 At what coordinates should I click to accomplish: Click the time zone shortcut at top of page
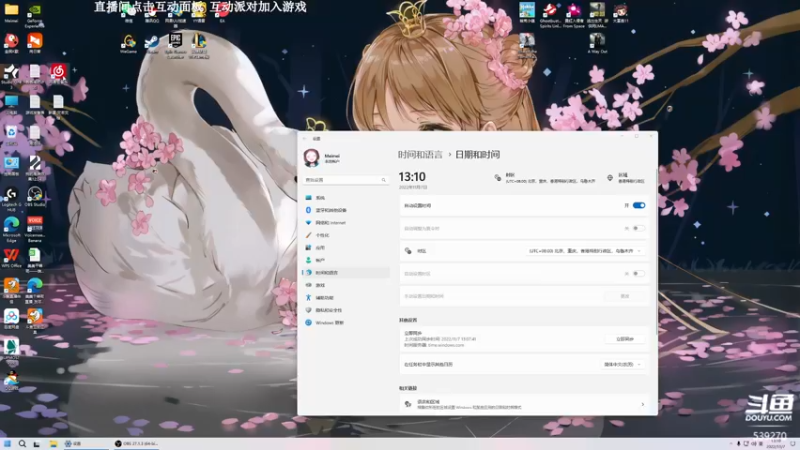544,178
